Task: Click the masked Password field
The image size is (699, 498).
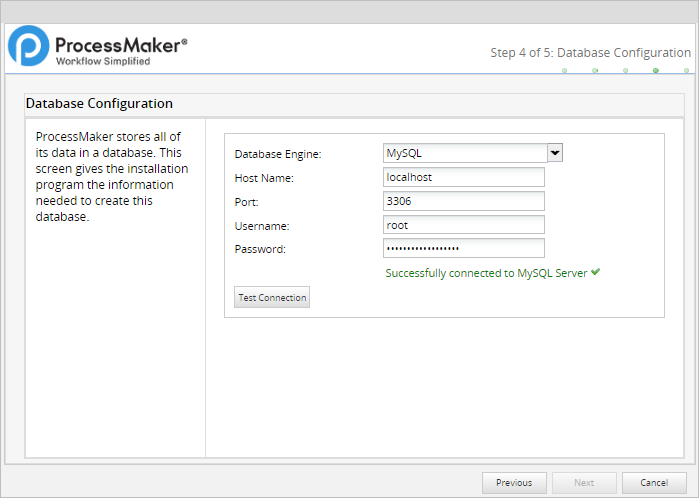Action: (x=463, y=248)
